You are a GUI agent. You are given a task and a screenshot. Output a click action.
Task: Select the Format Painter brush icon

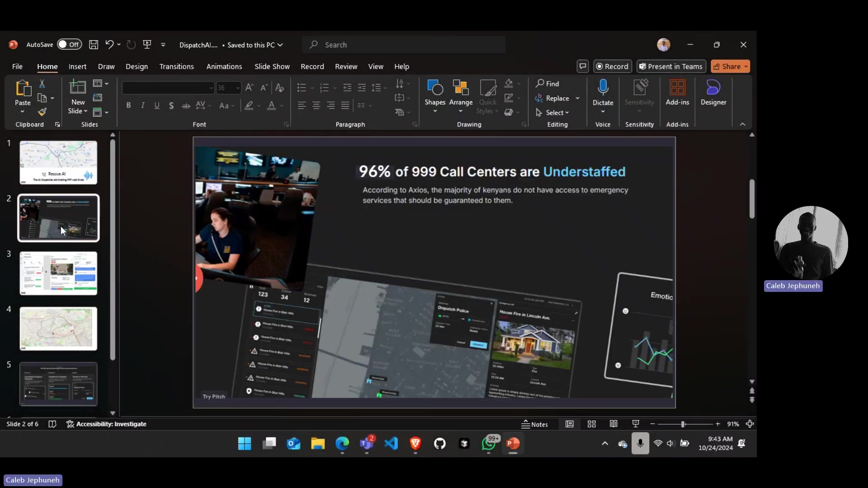point(42,112)
